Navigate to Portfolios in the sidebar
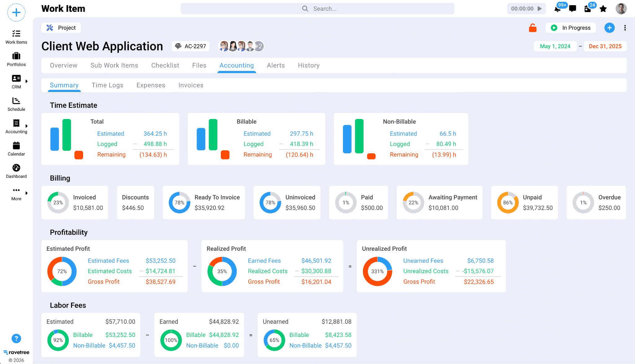 pyautogui.click(x=16, y=59)
